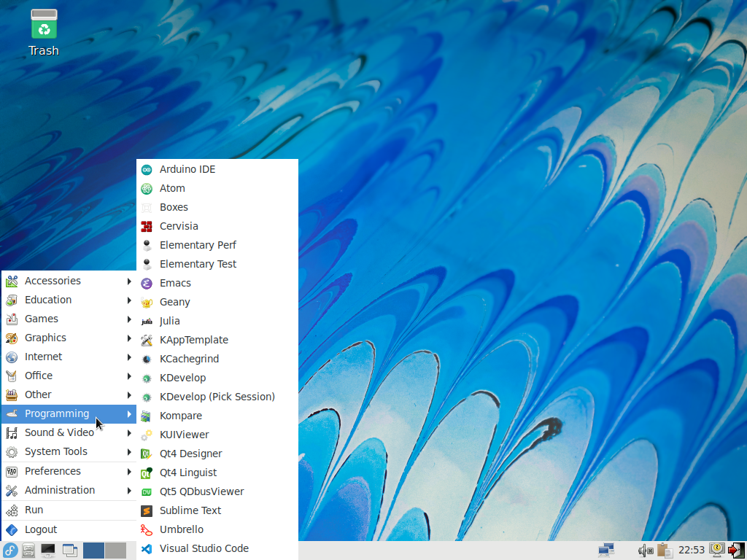Open KAppTemplate
Image resolution: width=747 pixels, height=560 pixels.
[217, 340]
